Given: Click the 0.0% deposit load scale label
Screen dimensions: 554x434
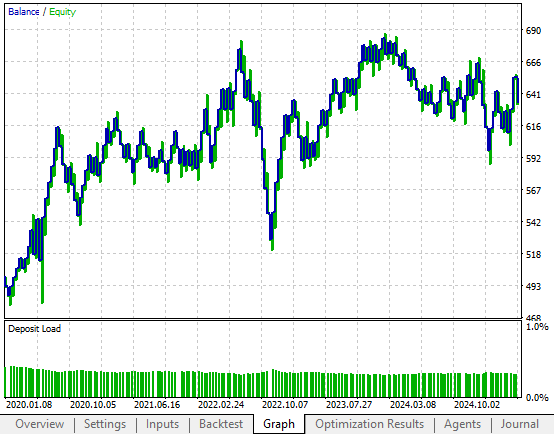Looking at the screenshot, I should [x=537, y=398].
